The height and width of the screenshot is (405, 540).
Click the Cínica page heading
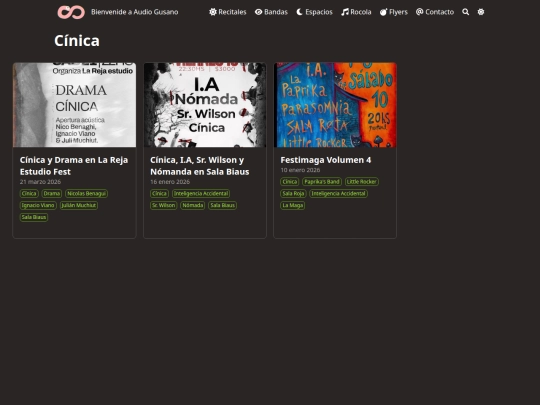[77, 41]
